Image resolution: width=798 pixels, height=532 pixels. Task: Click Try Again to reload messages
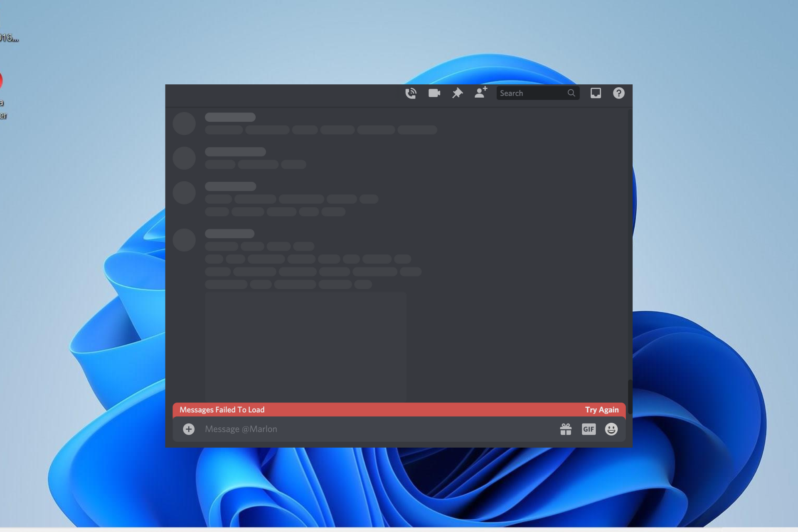[602, 410]
